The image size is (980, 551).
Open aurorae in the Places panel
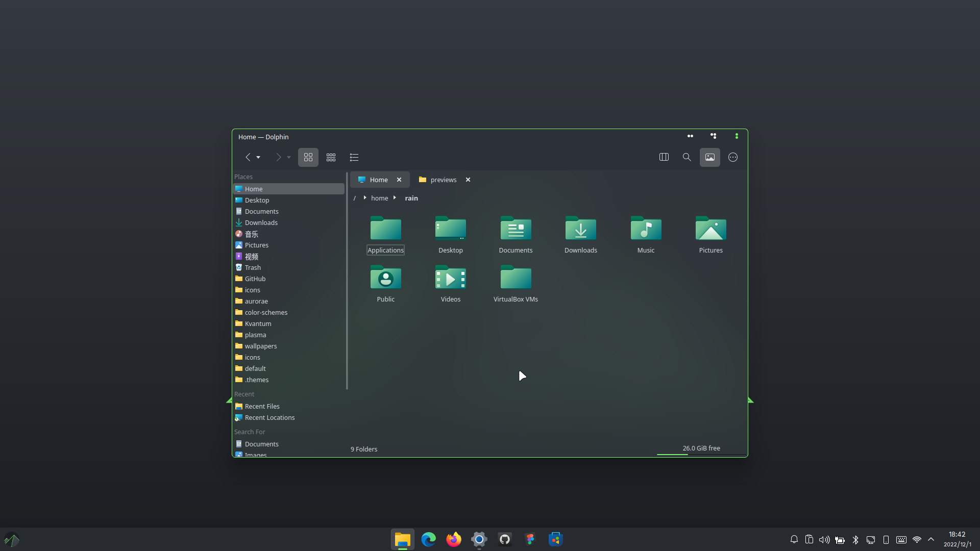pos(289,301)
